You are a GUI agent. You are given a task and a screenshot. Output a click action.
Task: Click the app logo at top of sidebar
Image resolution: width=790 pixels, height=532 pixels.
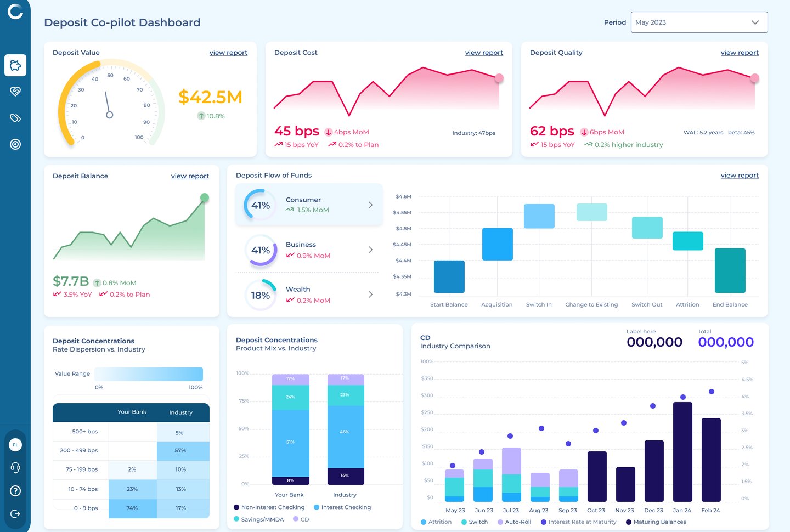[x=15, y=11]
